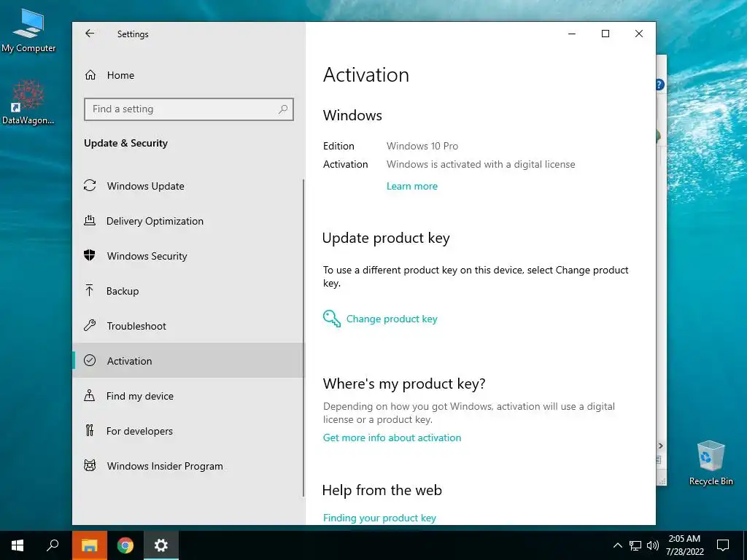Open the Action Center notifications icon
Screen dimensions: 747x560
[723, 545]
